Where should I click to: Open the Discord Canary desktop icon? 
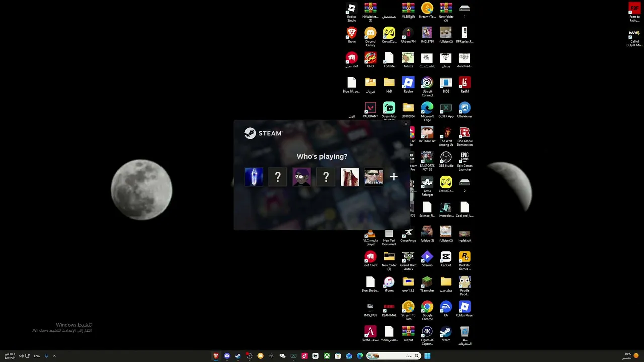[370, 37]
